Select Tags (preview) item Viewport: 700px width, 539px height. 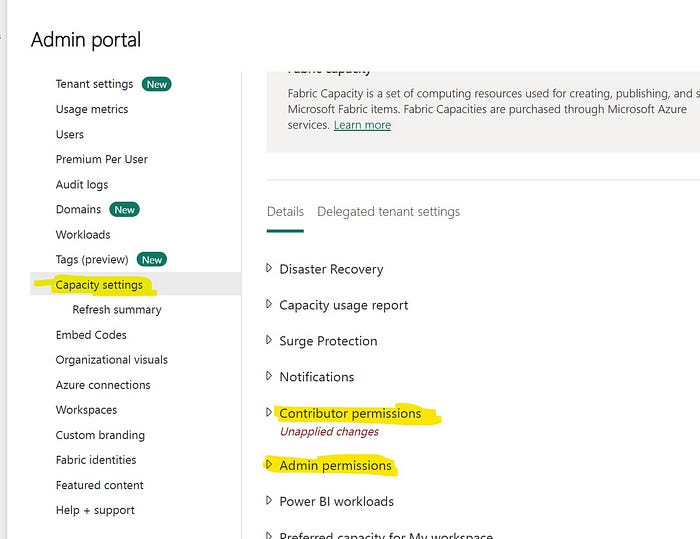(x=92, y=259)
